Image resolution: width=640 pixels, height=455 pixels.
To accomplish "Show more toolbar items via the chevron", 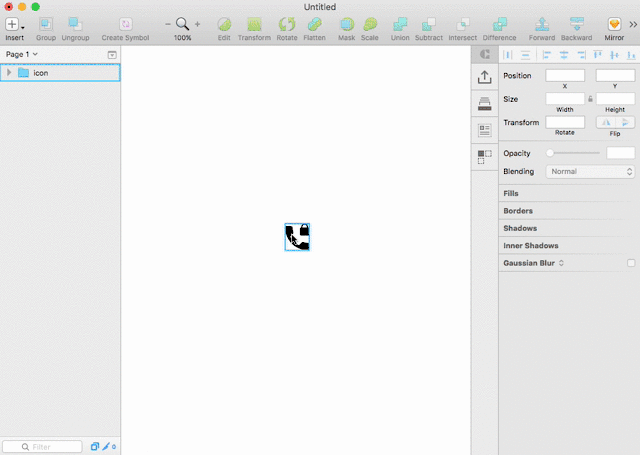I will [633, 24].
